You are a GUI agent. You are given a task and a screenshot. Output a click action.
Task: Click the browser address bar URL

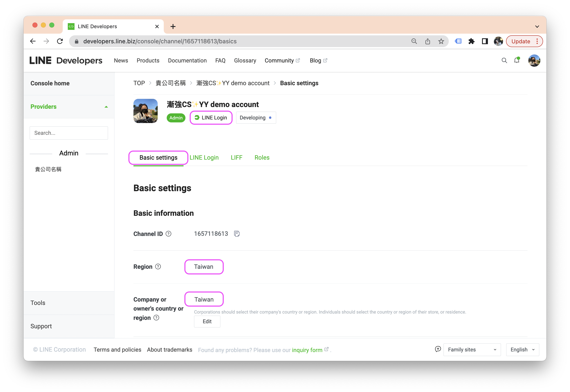[160, 41]
